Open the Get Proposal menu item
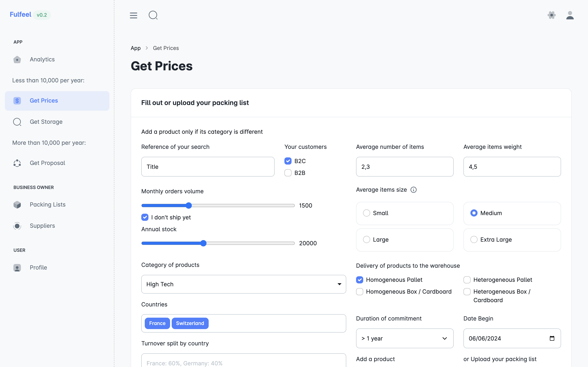This screenshot has width=588, height=367. pyautogui.click(x=47, y=163)
